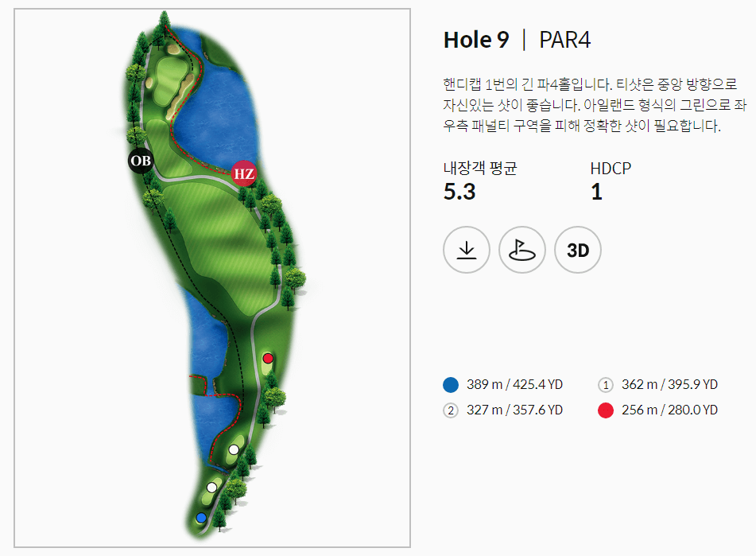Image resolution: width=756 pixels, height=556 pixels.
Task: Select the flag pin position icon
Action: [x=521, y=250]
